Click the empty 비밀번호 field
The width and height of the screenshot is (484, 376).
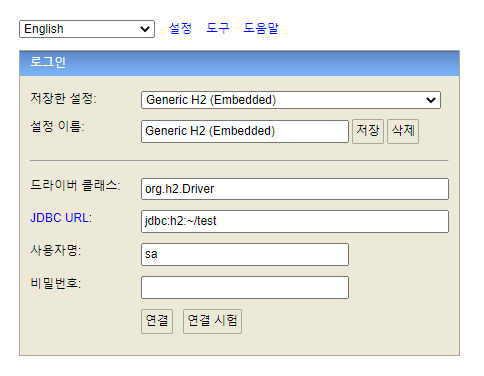[245, 287]
